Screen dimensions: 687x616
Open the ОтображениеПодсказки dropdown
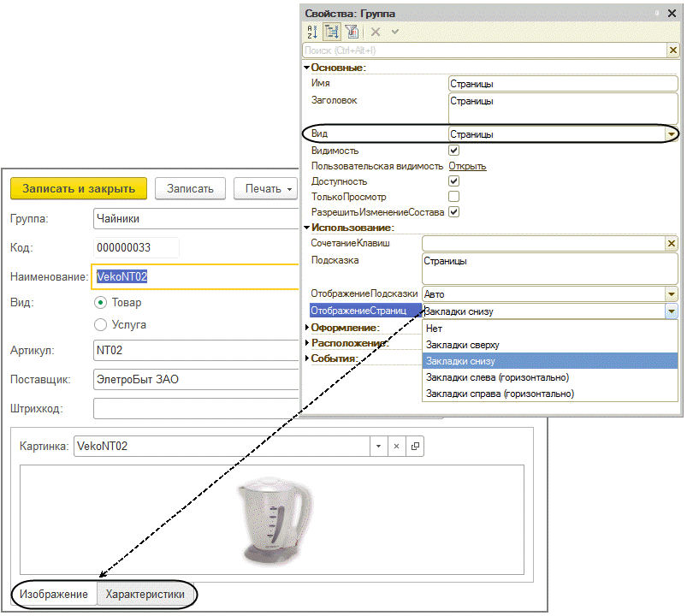[x=672, y=294]
